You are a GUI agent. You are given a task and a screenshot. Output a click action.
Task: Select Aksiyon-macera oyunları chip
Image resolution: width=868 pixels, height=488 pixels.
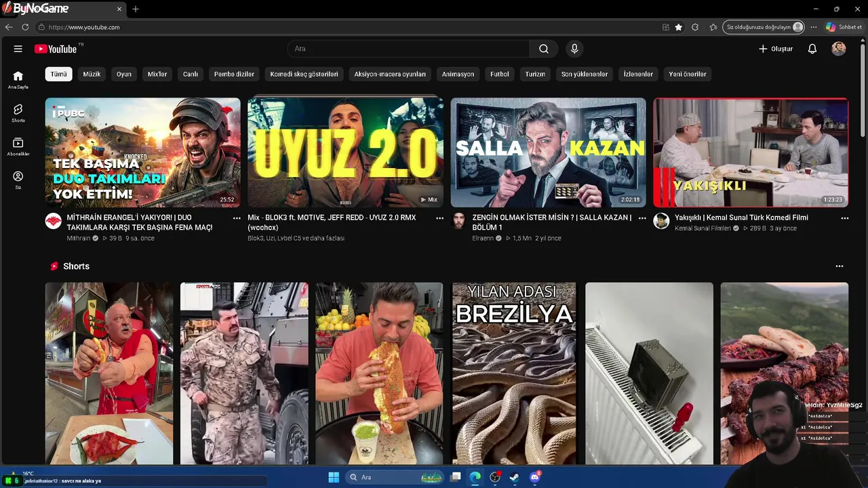(x=390, y=74)
